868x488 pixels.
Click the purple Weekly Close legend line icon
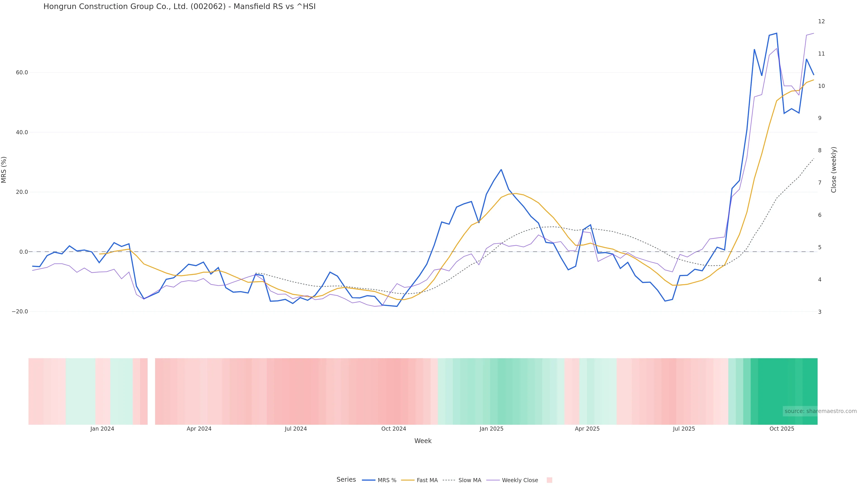(x=493, y=480)
